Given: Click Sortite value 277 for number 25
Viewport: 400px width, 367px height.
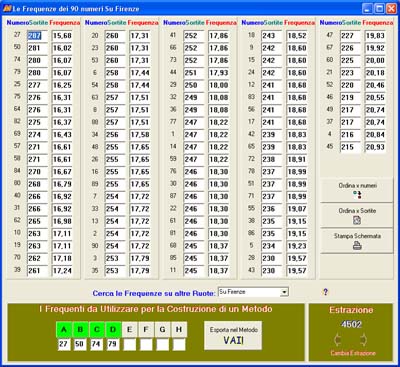Looking at the screenshot, I should coord(37,85).
